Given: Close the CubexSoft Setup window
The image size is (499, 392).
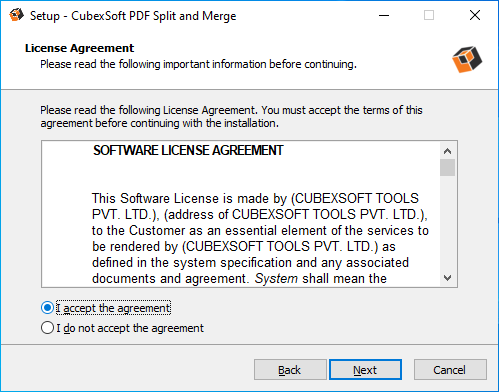Looking at the screenshot, I should [x=475, y=15].
